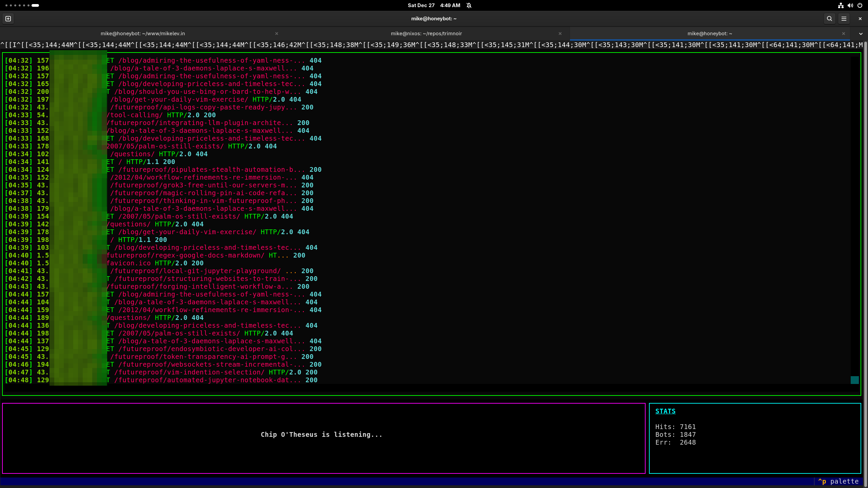This screenshot has width=868, height=488.
Task: Click the Chip O'Theseus is listening text
Action: pos(321,434)
